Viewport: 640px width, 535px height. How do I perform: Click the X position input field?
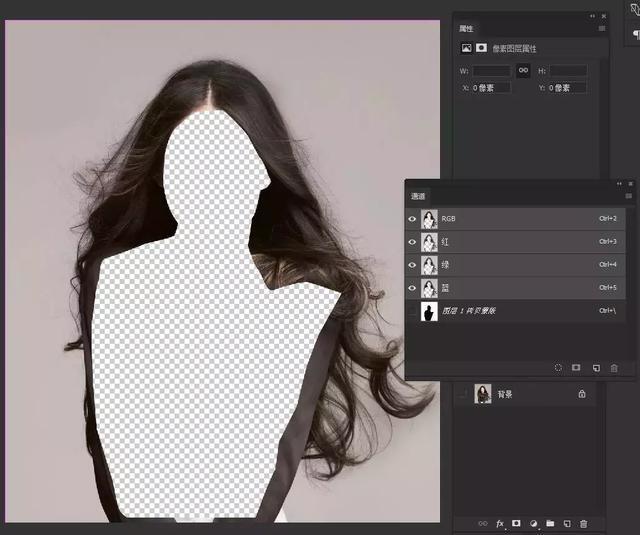(492, 88)
